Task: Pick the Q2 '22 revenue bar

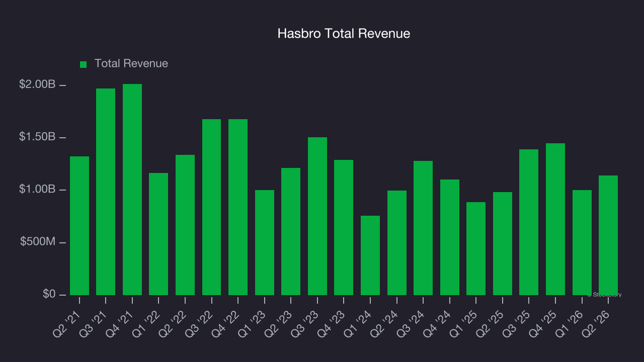Action: click(x=185, y=225)
